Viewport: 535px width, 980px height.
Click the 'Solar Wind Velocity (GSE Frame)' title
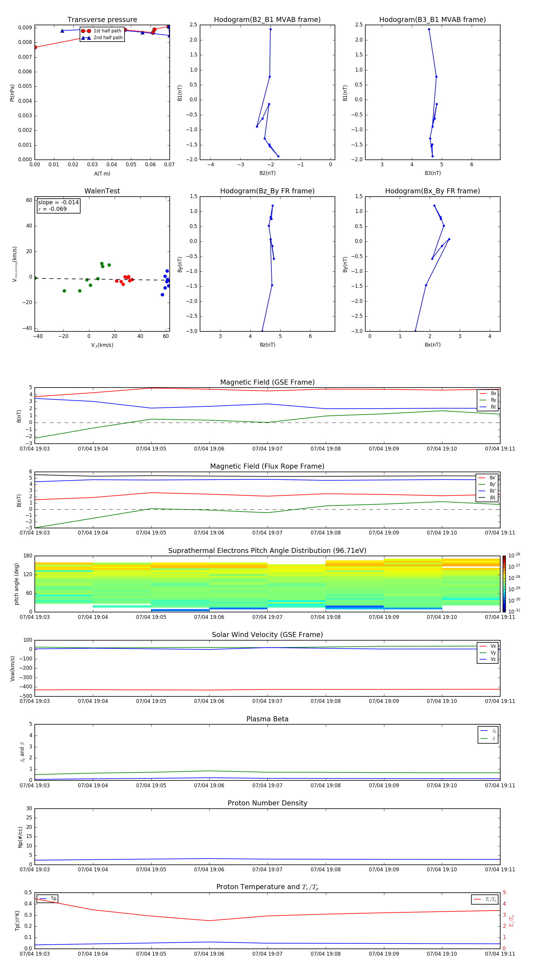pos(267,635)
